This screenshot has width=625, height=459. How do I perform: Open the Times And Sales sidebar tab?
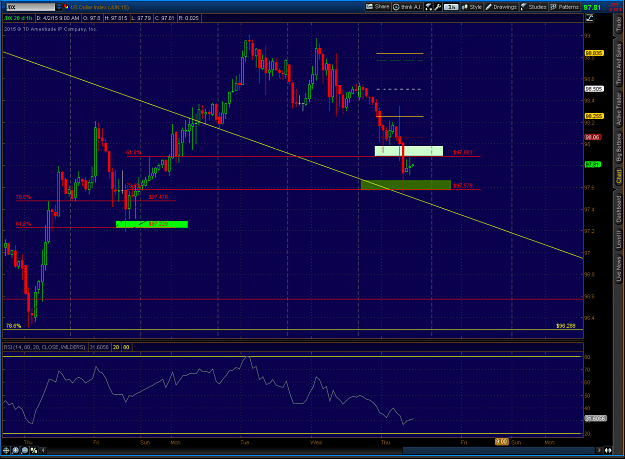[619, 65]
